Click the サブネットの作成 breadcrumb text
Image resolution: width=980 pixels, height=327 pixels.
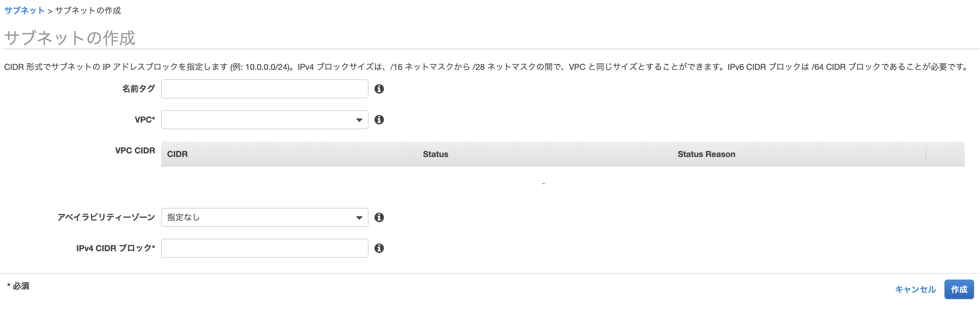coord(88,10)
